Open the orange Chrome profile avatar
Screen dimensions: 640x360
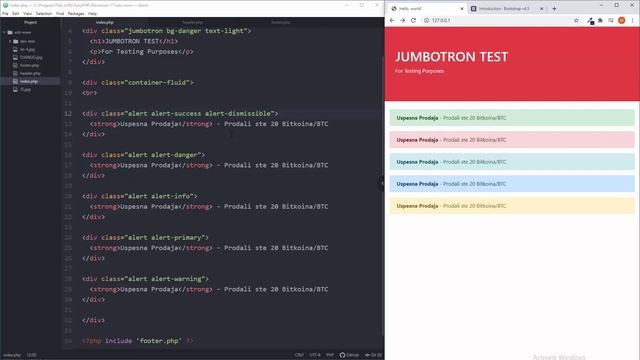click(622, 20)
